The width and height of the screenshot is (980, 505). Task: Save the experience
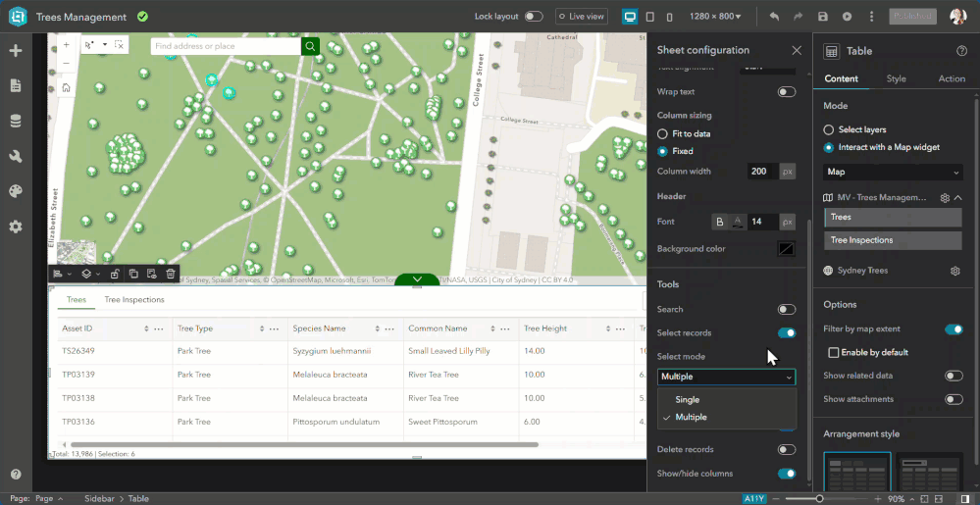(823, 17)
